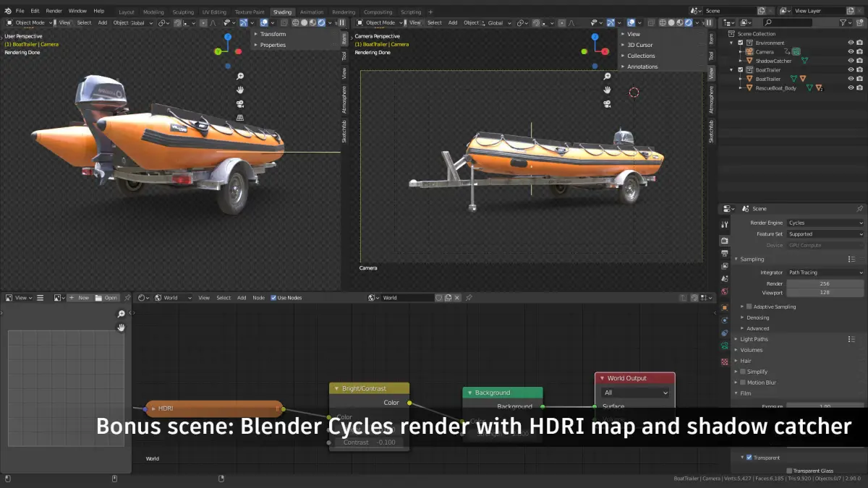Adjust the Render samples value 256
The image size is (868, 488).
(x=825, y=283)
